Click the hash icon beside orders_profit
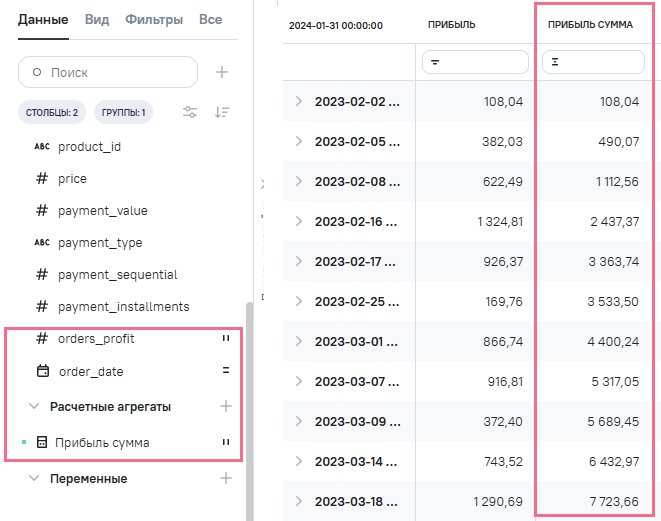 coord(42,339)
